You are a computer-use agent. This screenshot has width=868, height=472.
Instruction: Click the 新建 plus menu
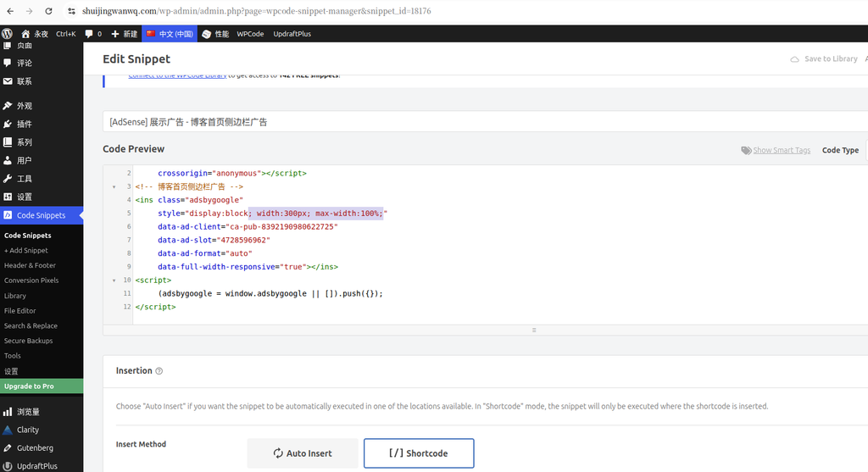tap(124, 34)
